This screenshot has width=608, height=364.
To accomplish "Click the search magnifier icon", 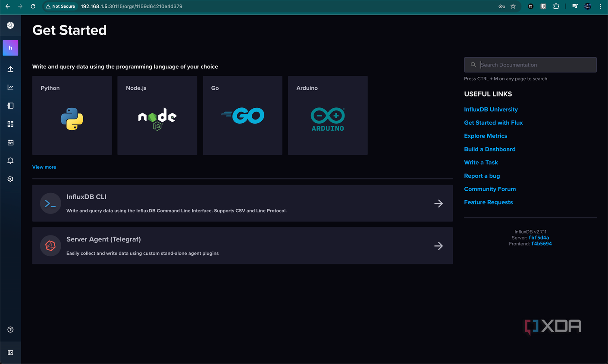I will pyautogui.click(x=473, y=65).
